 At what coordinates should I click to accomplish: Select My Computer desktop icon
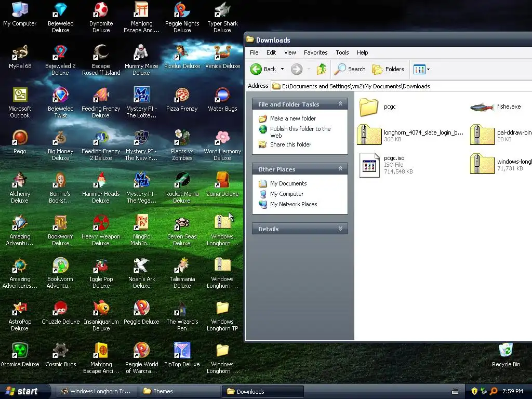pyautogui.click(x=20, y=14)
